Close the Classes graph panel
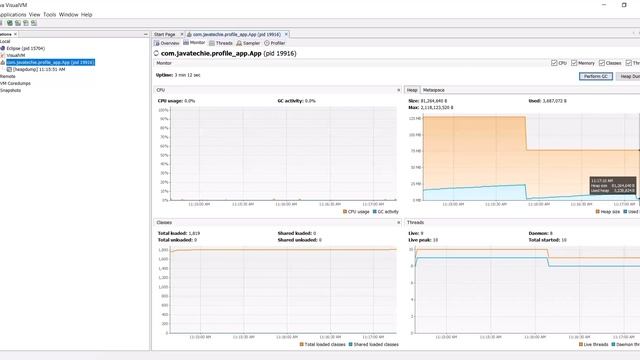Viewport: 640px width, 360px height. tap(399, 222)
